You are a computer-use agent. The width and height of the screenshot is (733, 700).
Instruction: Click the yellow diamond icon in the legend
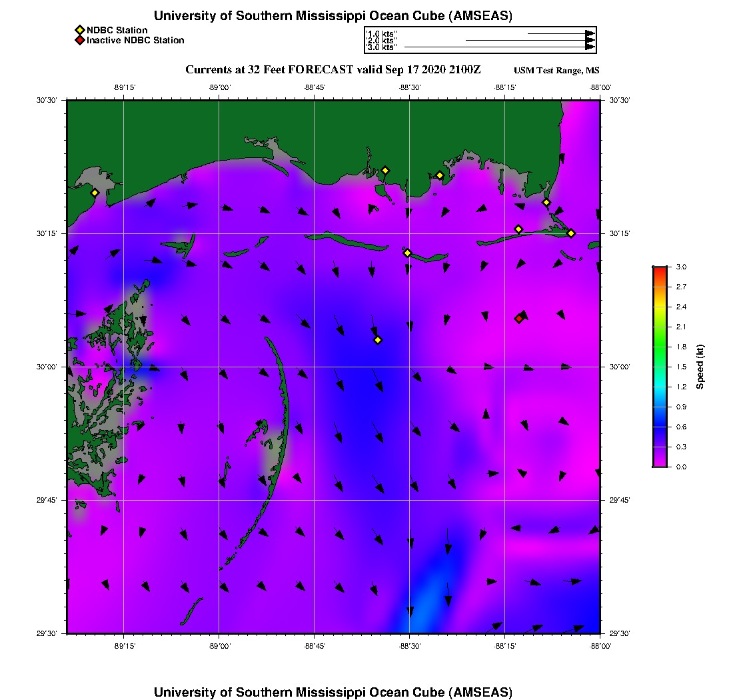[x=79, y=30]
